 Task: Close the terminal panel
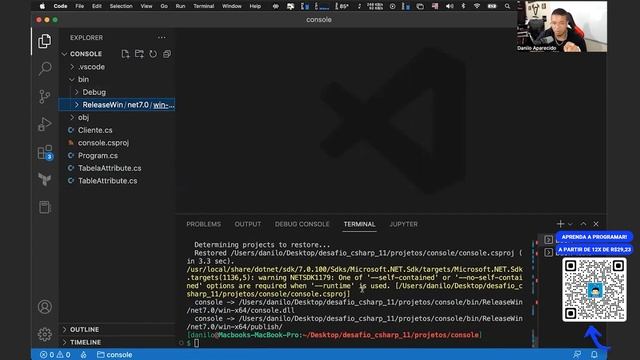596,224
